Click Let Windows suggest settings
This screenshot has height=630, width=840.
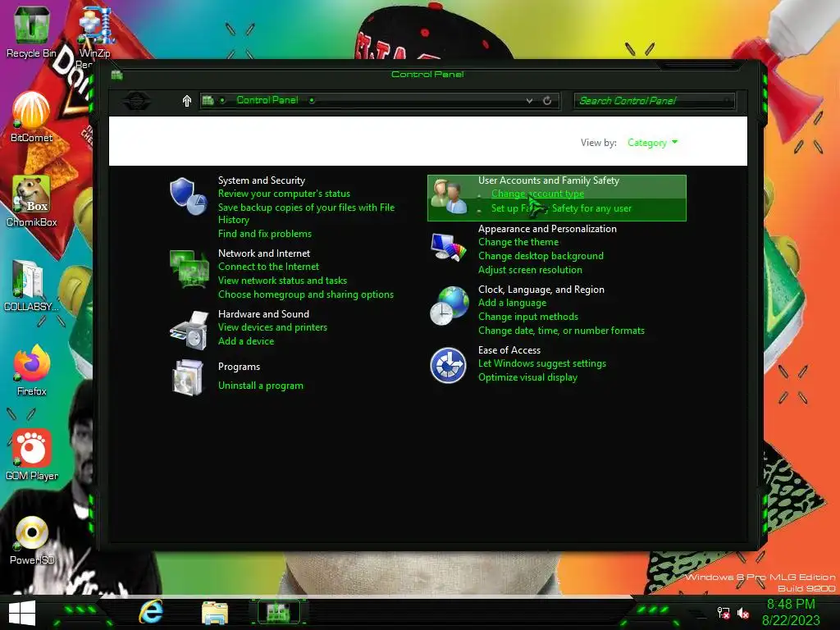[542, 363]
